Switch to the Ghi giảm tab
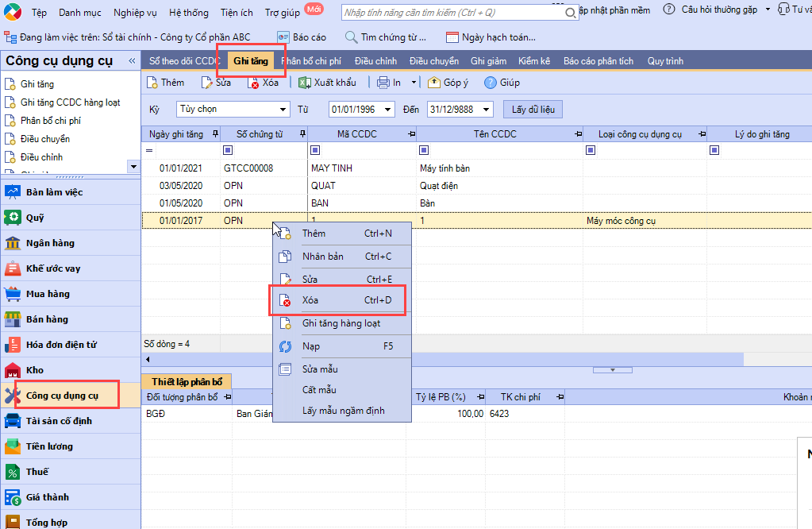 point(488,61)
